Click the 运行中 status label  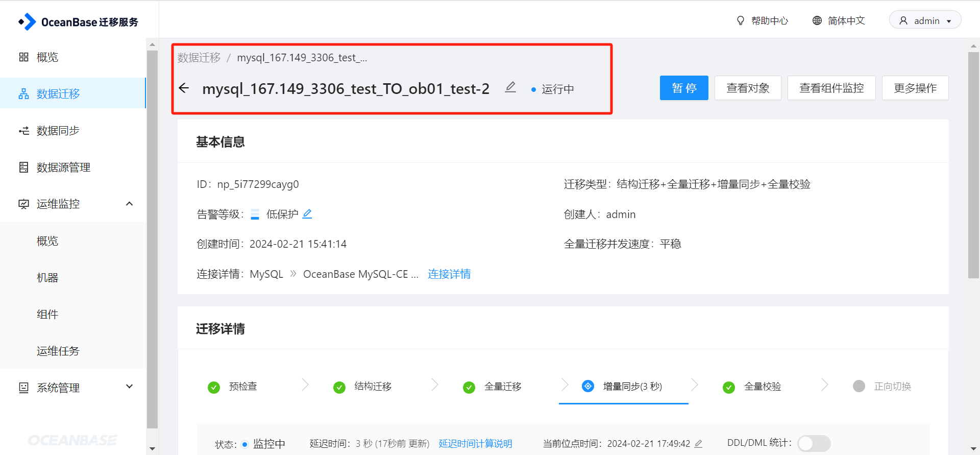[x=557, y=89]
